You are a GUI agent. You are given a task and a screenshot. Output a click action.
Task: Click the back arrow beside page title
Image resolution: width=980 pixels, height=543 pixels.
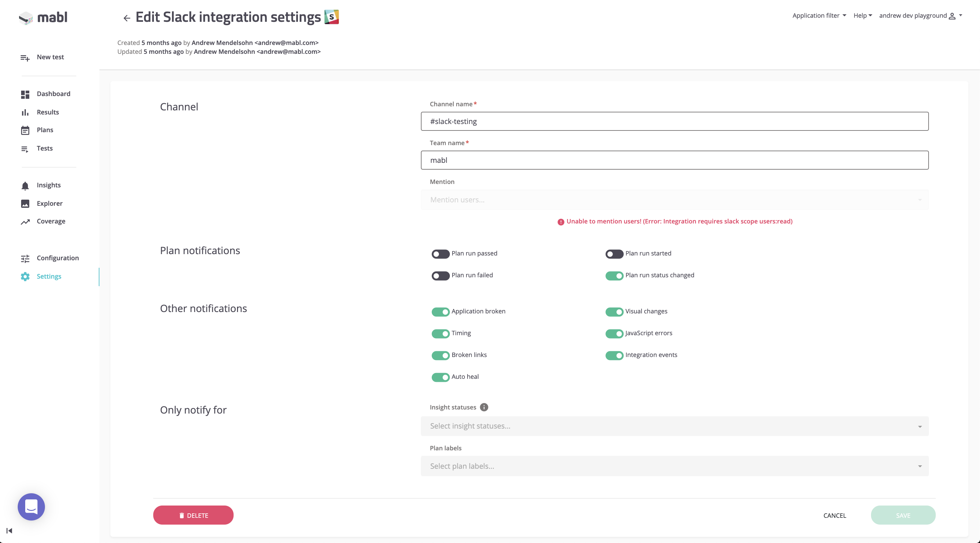[127, 18]
